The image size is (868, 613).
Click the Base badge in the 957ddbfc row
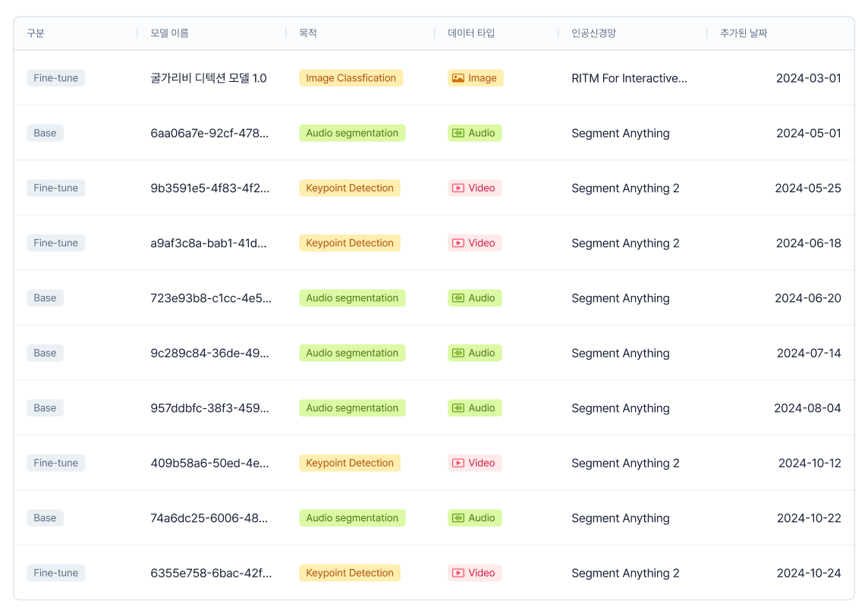point(45,408)
